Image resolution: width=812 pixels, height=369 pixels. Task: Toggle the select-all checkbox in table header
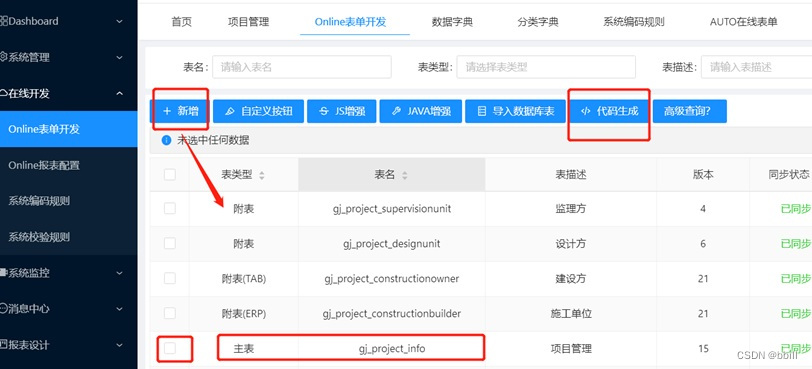coord(170,175)
